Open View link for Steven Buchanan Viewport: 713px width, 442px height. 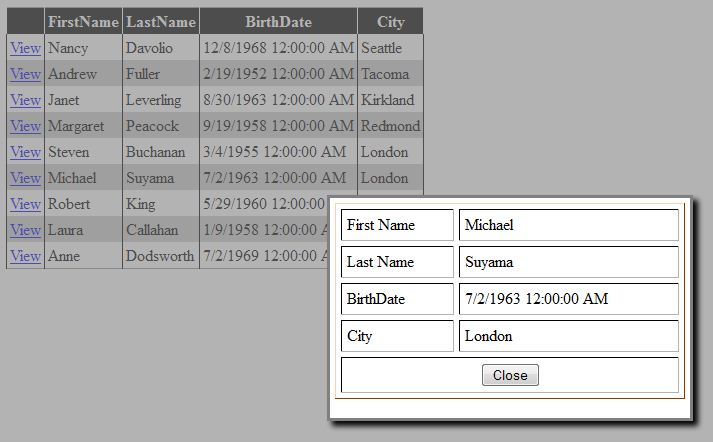26,152
